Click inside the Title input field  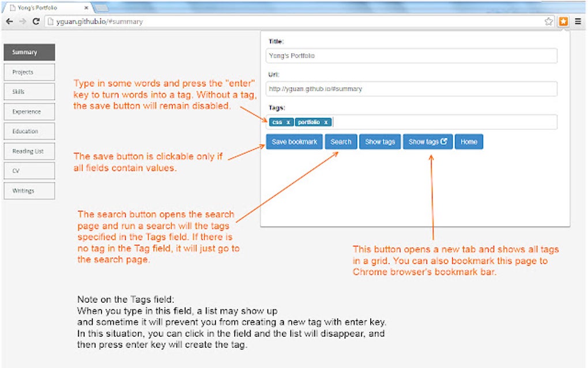(412, 55)
